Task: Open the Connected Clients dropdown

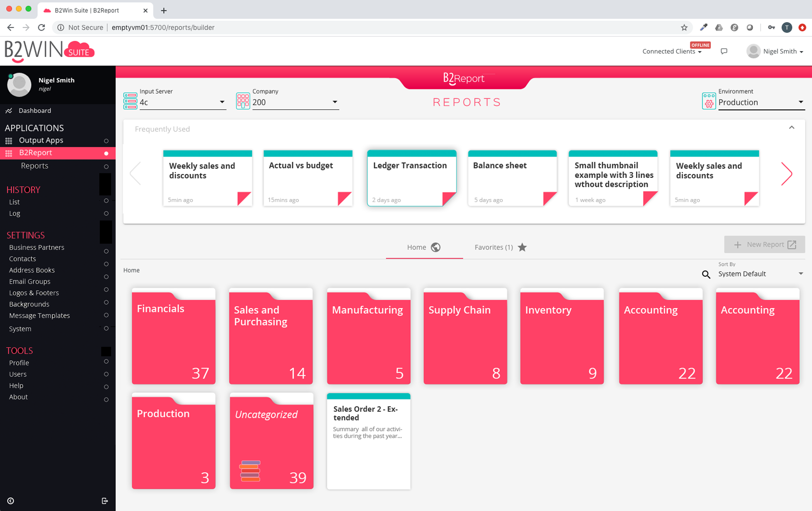Action: 672,51
